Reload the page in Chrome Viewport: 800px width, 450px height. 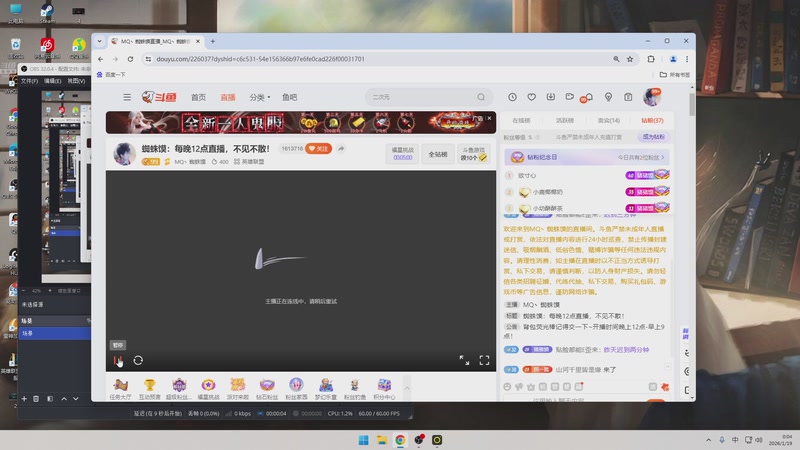pyautogui.click(x=130, y=59)
